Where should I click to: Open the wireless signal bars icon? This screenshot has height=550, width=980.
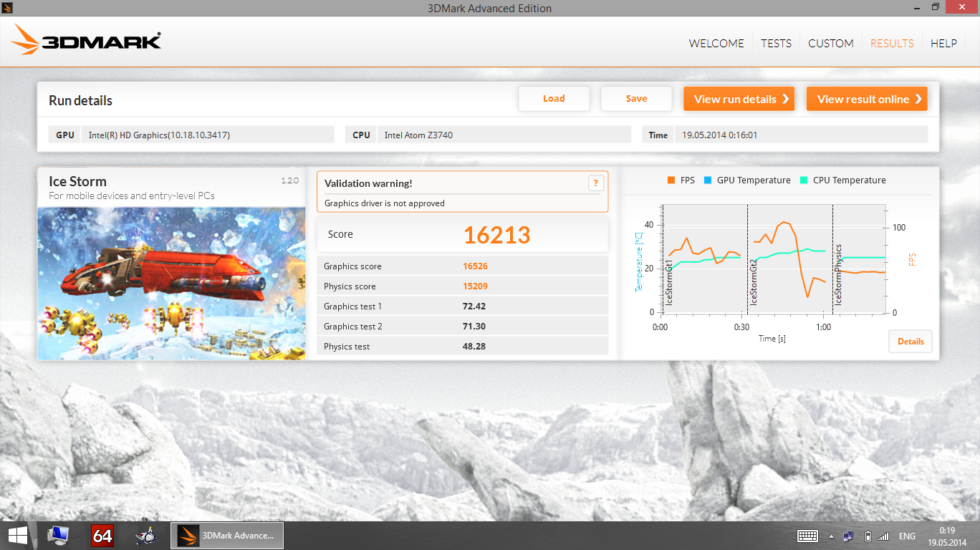pos(883,536)
